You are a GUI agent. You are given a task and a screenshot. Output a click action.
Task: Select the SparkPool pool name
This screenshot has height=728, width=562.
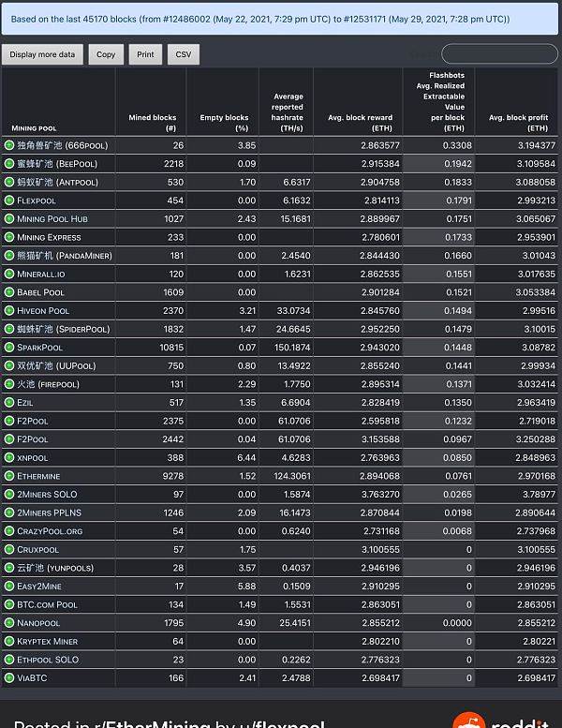[x=39, y=348]
